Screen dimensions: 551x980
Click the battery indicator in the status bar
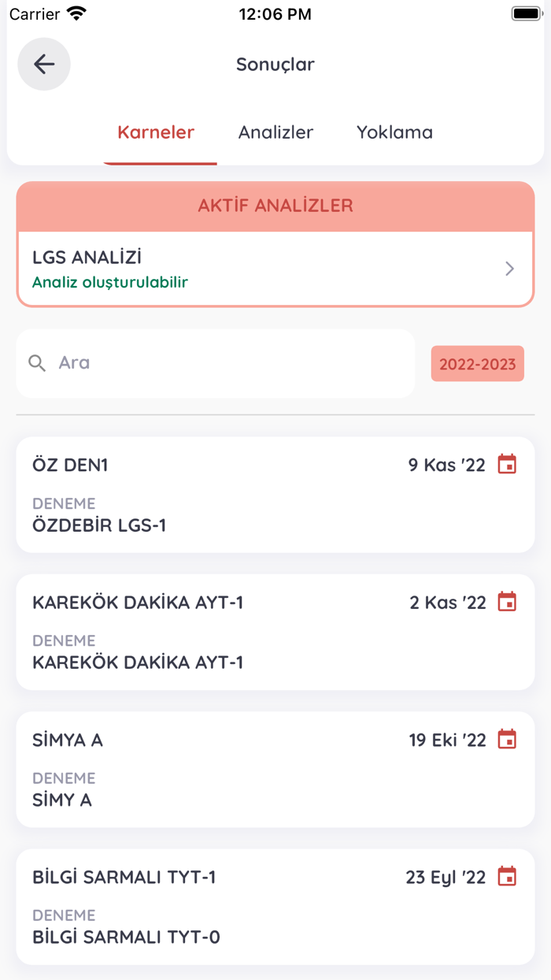coord(526,13)
